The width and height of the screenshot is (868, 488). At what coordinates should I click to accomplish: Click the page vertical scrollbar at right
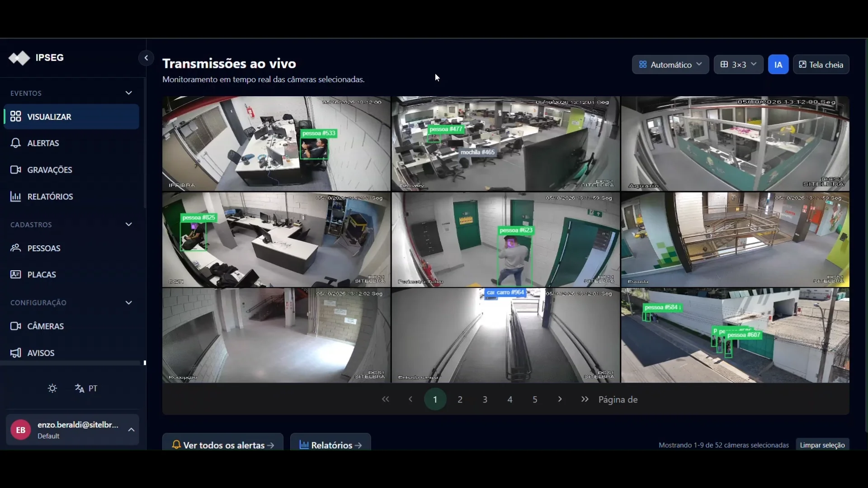(x=866, y=235)
